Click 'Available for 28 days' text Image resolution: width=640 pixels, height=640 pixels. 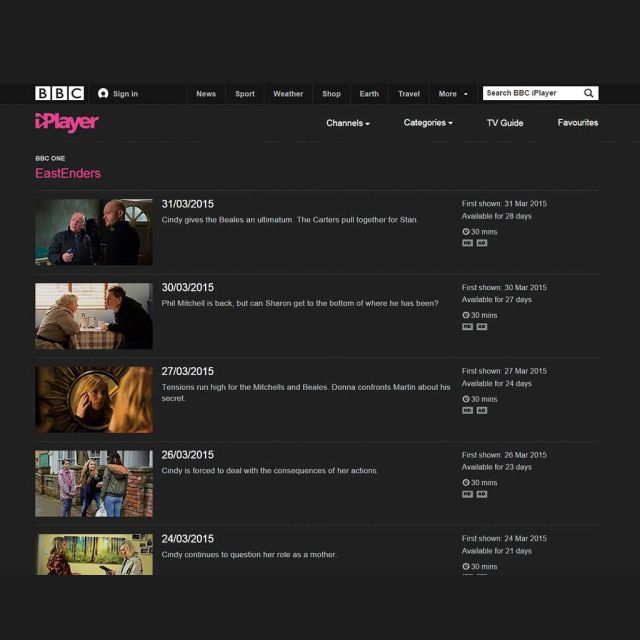click(497, 216)
